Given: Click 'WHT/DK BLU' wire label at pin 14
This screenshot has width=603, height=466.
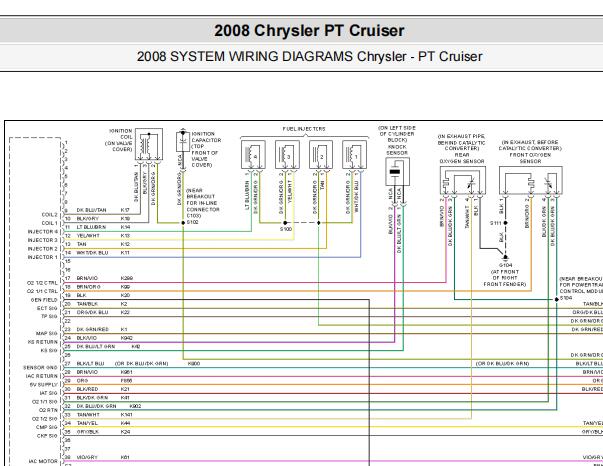Looking at the screenshot, I should point(92,253).
